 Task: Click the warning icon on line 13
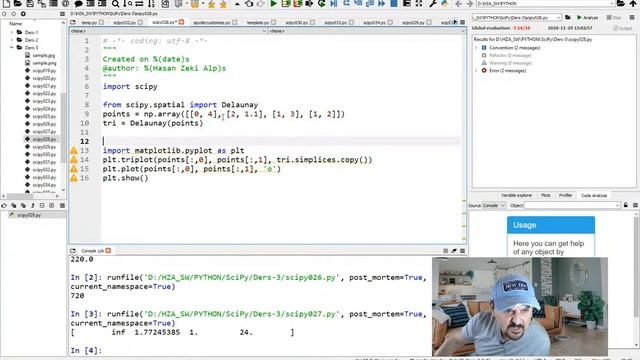73,151
